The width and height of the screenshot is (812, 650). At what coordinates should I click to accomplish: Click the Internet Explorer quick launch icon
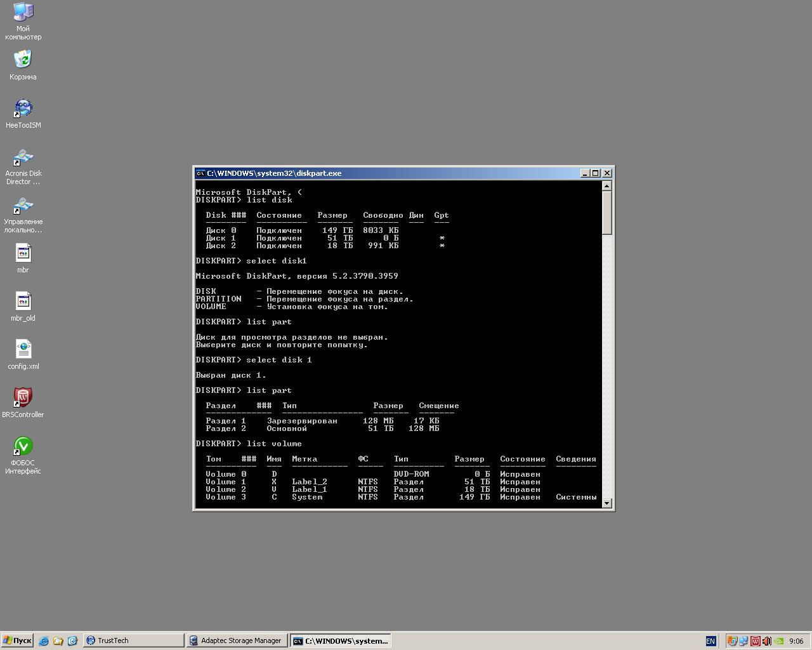pyautogui.click(x=44, y=641)
